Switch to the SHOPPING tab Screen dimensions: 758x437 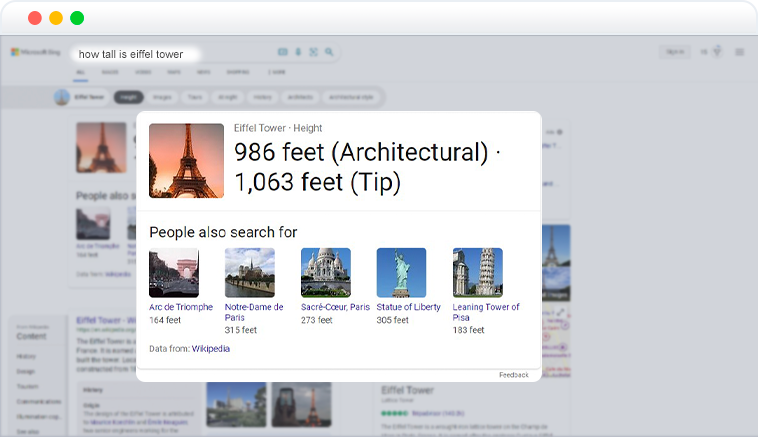[x=238, y=72]
